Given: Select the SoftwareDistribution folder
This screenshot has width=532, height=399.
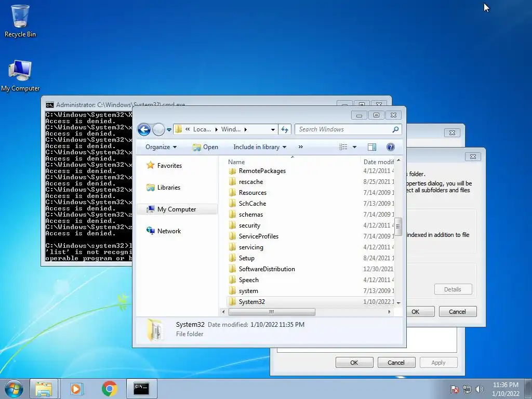Looking at the screenshot, I should 267,269.
